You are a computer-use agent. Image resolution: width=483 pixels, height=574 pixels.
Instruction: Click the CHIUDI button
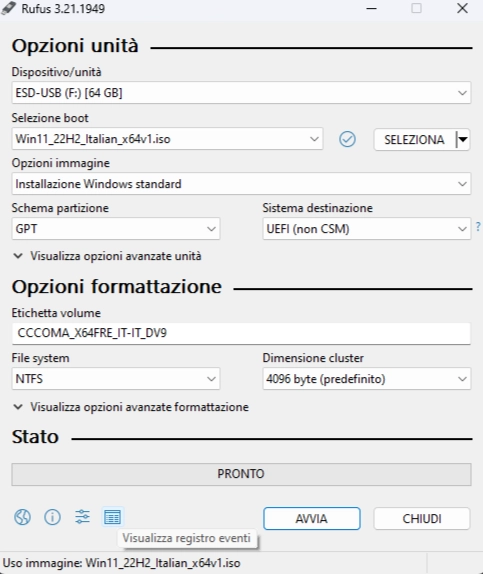[x=422, y=518]
